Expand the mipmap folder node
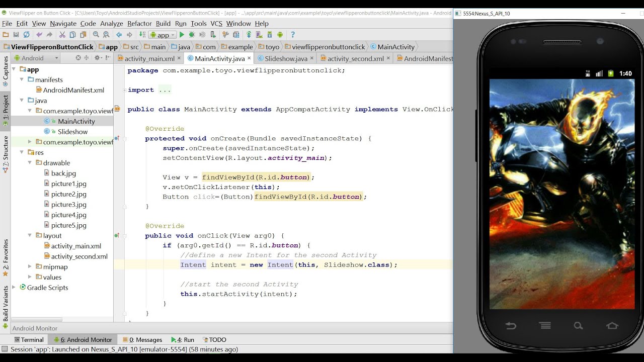Image resolution: width=644 pixels, height=362 pixels. 30,267
